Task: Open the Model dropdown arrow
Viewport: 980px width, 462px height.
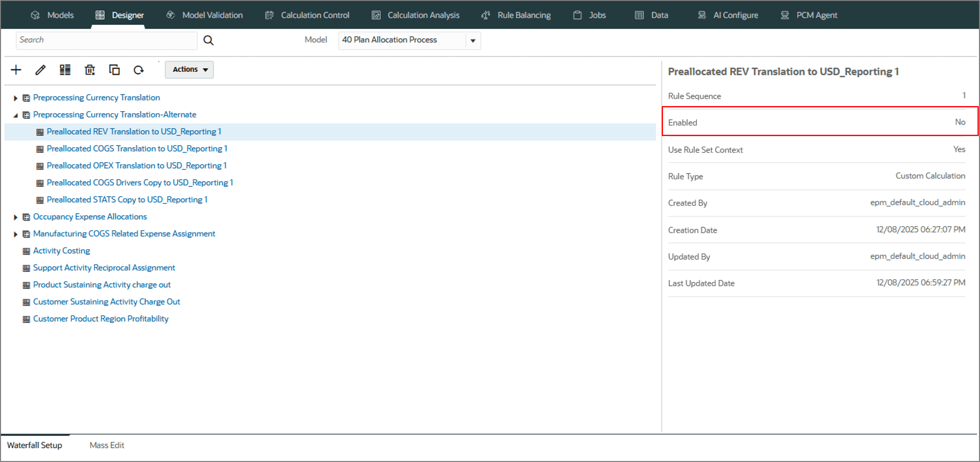Action: [473, 40]
